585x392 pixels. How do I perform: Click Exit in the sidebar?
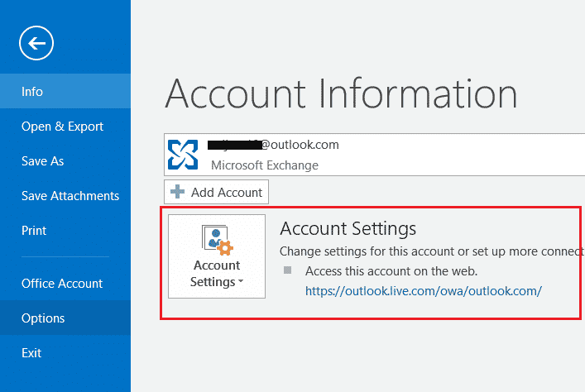coord(65,353)
